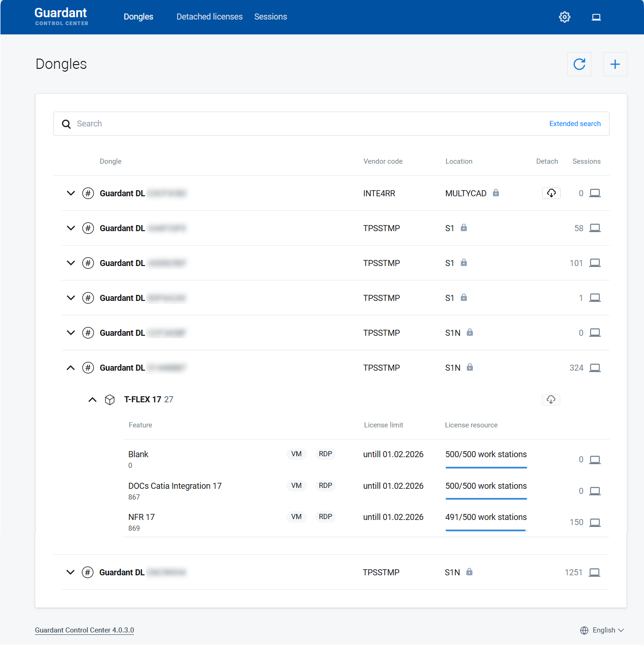Click the Sessions column header
This screenshot has width=644, height=646.
[586, 161]
